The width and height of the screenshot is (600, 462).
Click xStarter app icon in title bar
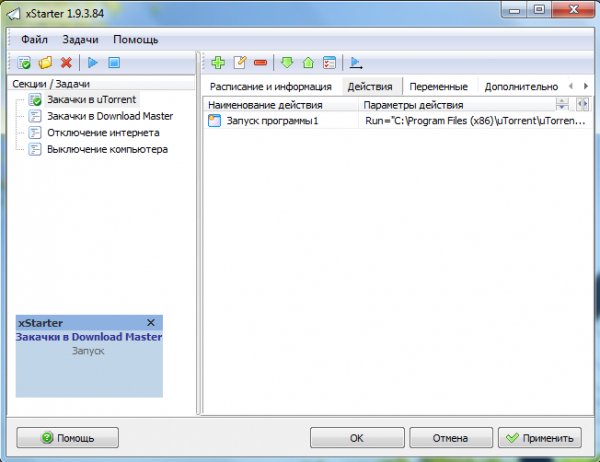(14, 14)
